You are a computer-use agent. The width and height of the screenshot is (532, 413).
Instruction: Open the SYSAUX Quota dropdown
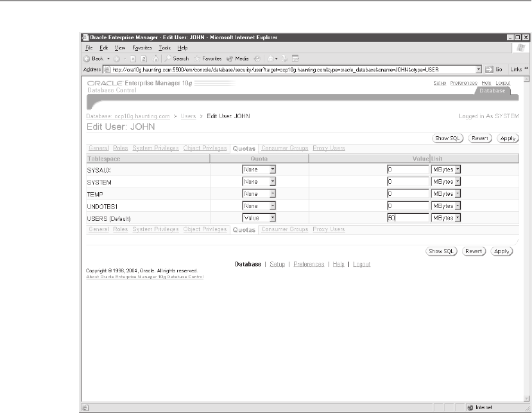coord(259,170)
